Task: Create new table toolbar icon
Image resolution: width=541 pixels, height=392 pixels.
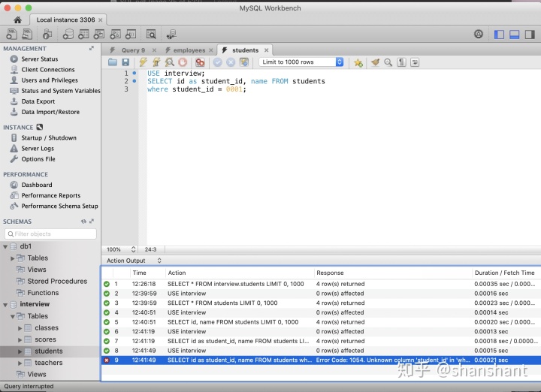Action: [83, 34]
